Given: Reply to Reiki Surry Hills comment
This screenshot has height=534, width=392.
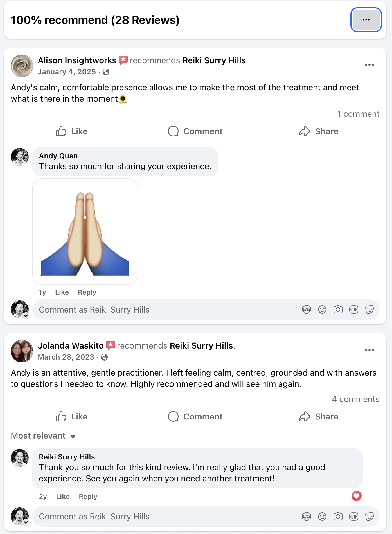Looking at the screenshot, I should (88, 497).
